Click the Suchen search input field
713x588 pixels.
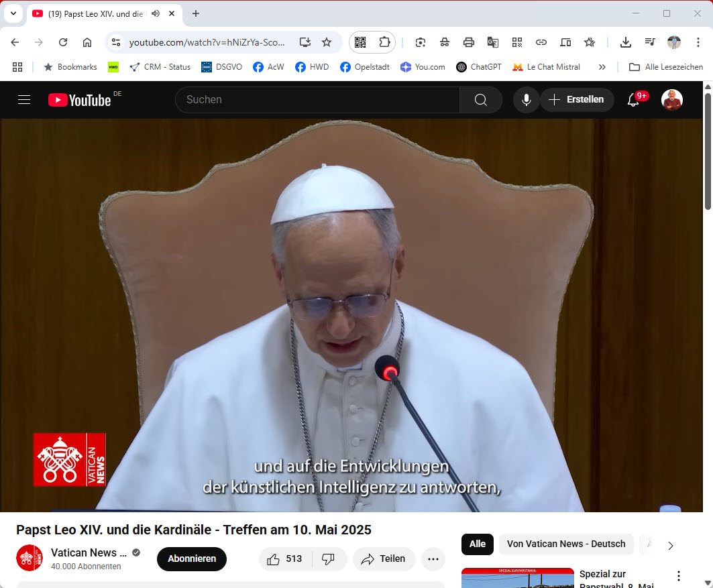point(315,99)
